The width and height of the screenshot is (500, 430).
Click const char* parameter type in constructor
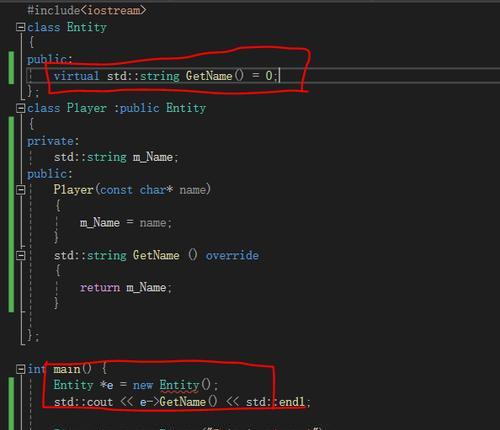point(136,190)
